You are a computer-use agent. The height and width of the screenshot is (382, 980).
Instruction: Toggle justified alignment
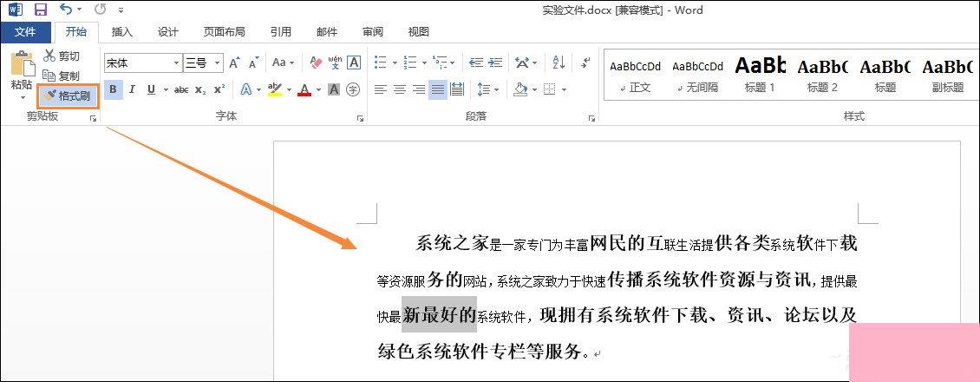[x=438, y=90]
